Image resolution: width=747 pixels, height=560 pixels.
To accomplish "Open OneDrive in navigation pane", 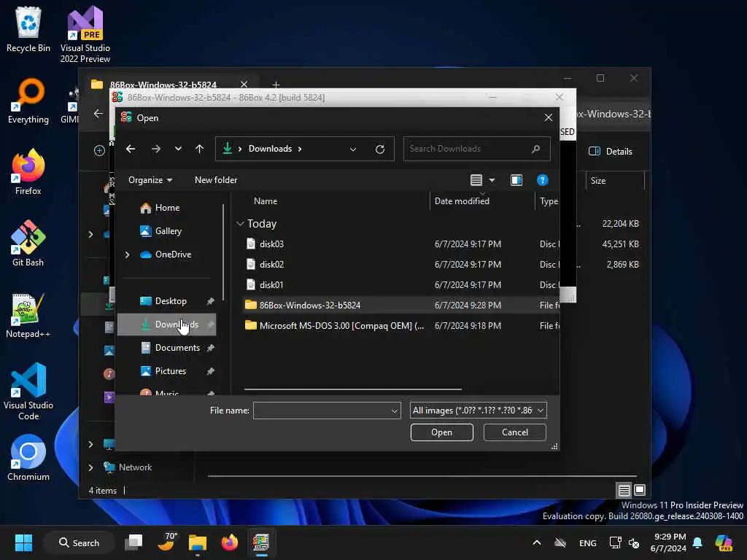I will coord(172,254).
